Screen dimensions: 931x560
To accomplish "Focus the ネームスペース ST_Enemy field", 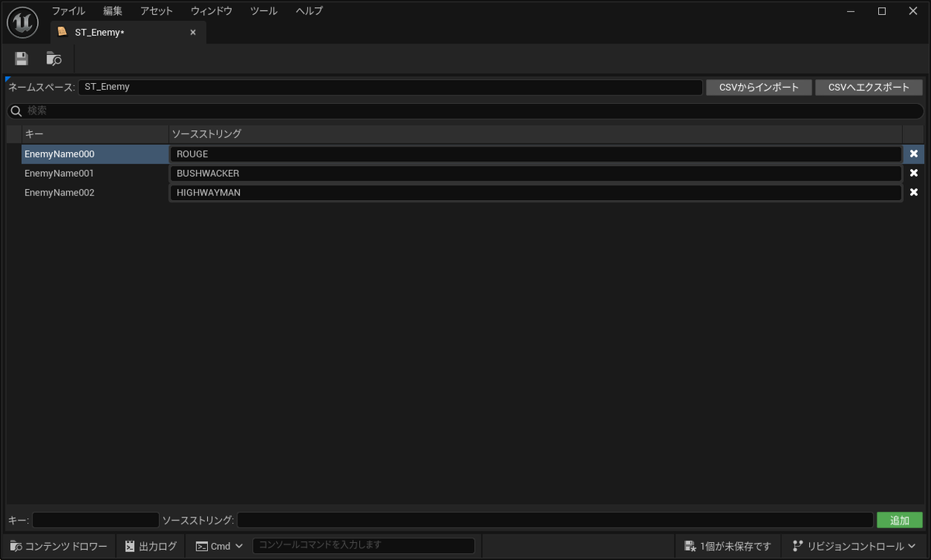I will click(390, 87).
